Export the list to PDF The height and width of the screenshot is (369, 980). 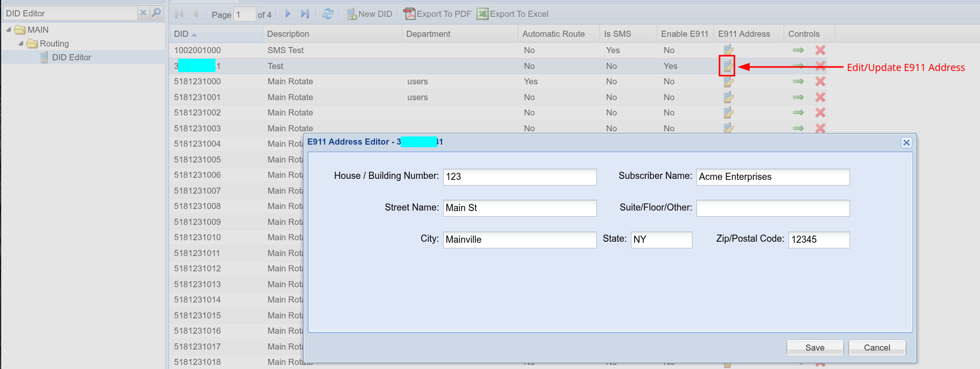[438, 14]
